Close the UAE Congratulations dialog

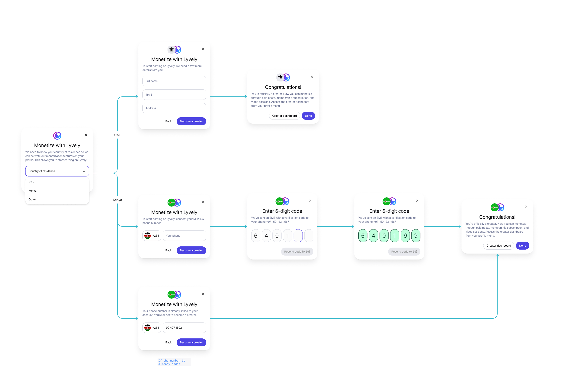click(312, 77)
